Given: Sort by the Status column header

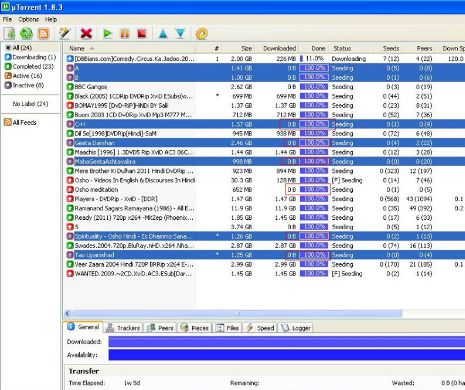Looking at the screenshot, I should (x=349, y=48).
